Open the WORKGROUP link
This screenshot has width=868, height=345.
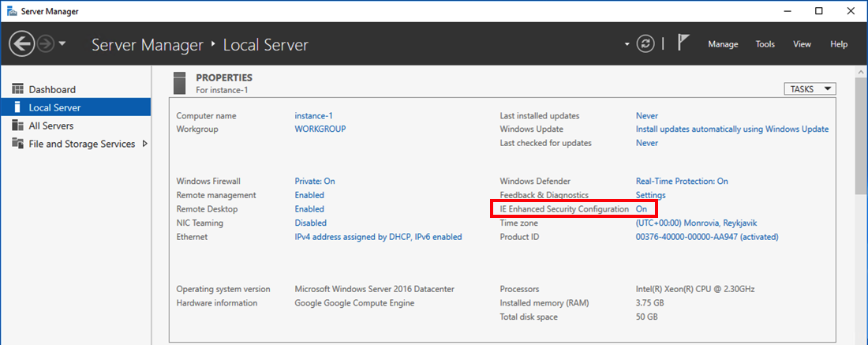click(320, 129)
